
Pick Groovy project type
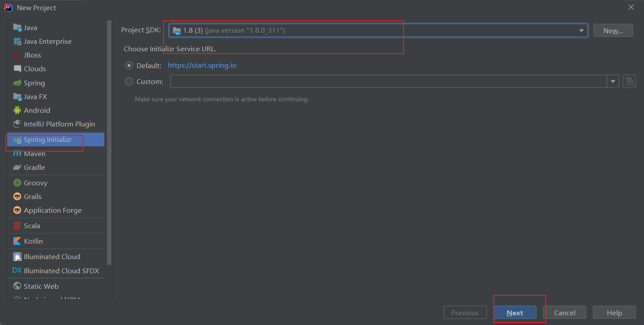(56, 183)
